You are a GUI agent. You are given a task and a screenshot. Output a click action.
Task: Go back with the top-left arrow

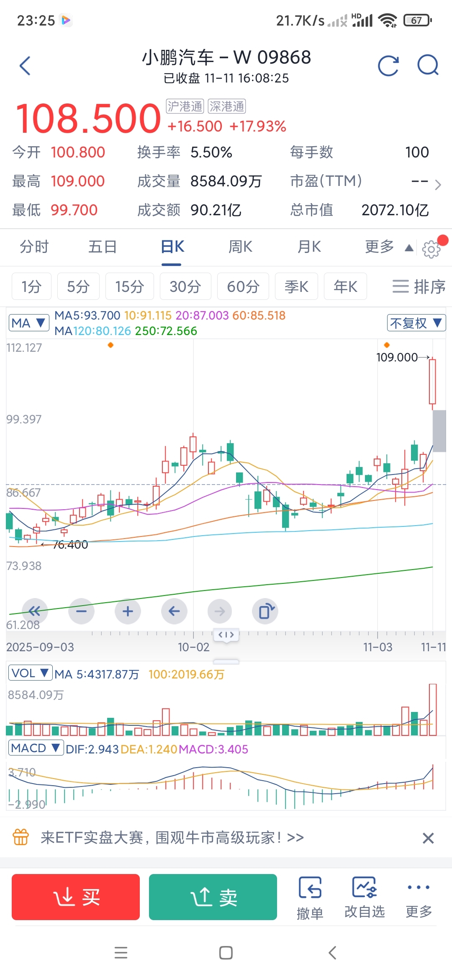point(25,66)
